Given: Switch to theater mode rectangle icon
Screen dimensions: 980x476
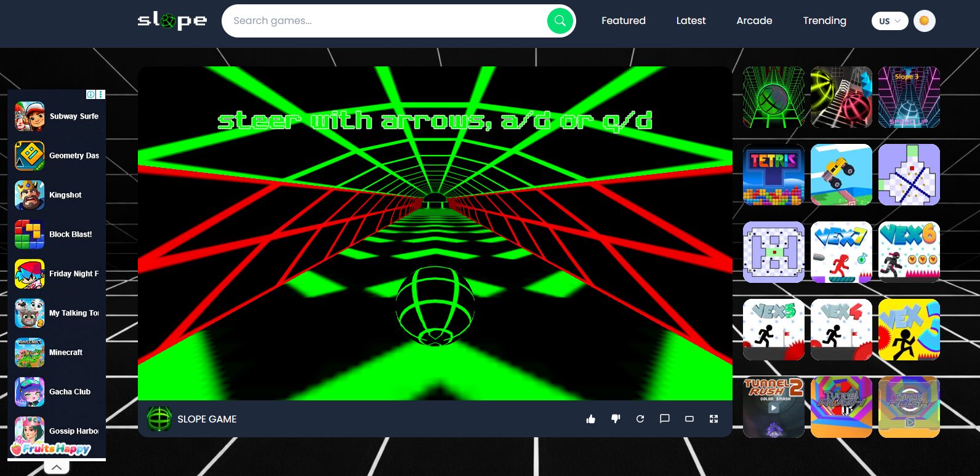Looking at the screenshot, I should coord(689,419).
